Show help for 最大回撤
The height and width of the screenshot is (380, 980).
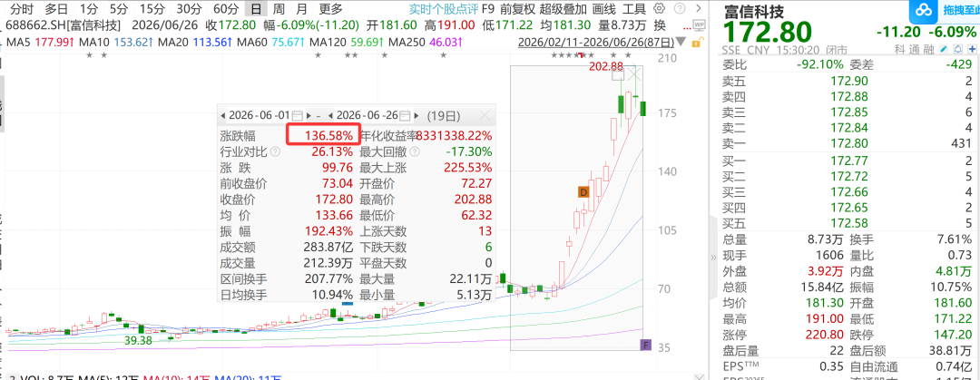[x=416, y=151]
